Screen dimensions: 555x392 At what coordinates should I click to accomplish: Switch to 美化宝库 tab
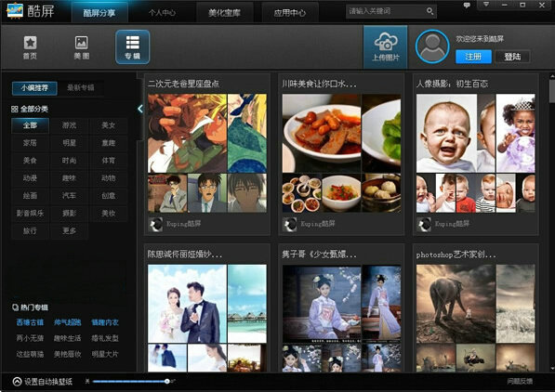pyautogui.click(x=224, y=13)
